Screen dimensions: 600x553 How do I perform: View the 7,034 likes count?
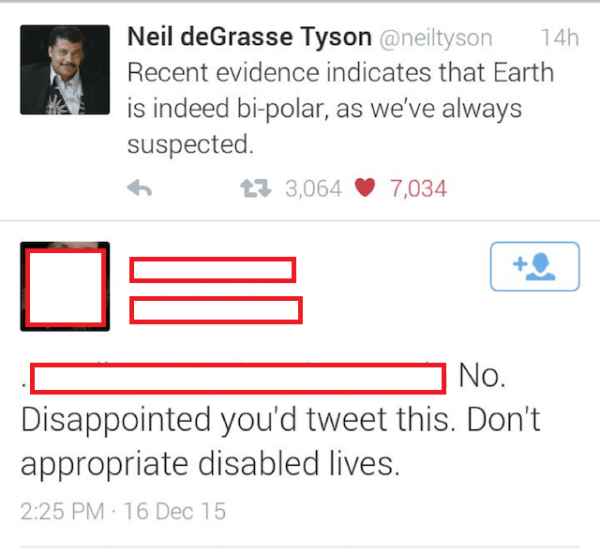coord(418,188)
